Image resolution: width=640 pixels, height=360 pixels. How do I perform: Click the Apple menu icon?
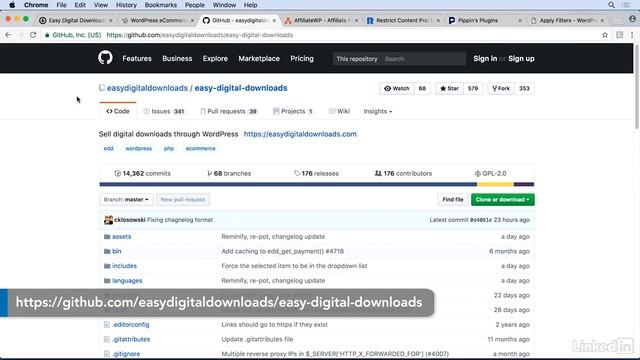(x=12, y=5)
